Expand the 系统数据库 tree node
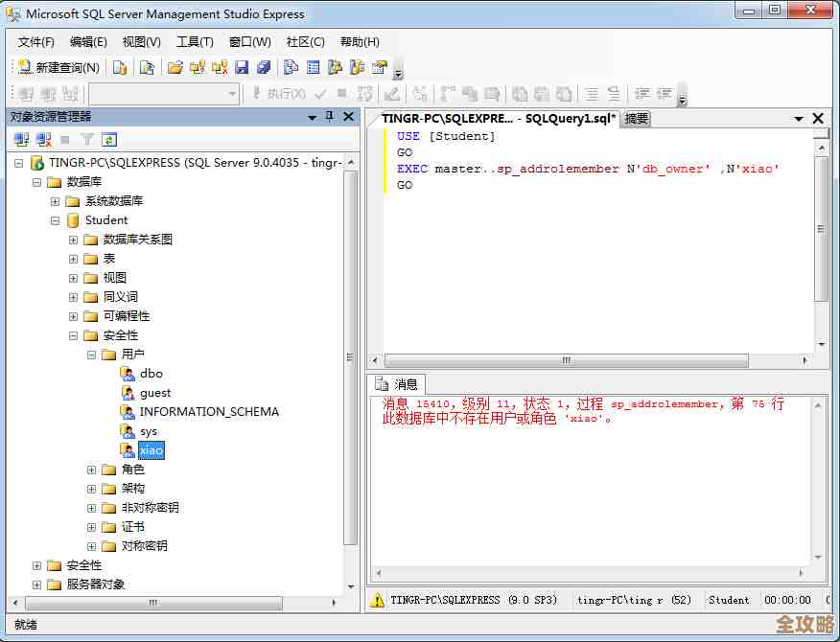The height and width of the screenshot is (642, 840). (56, 201)
